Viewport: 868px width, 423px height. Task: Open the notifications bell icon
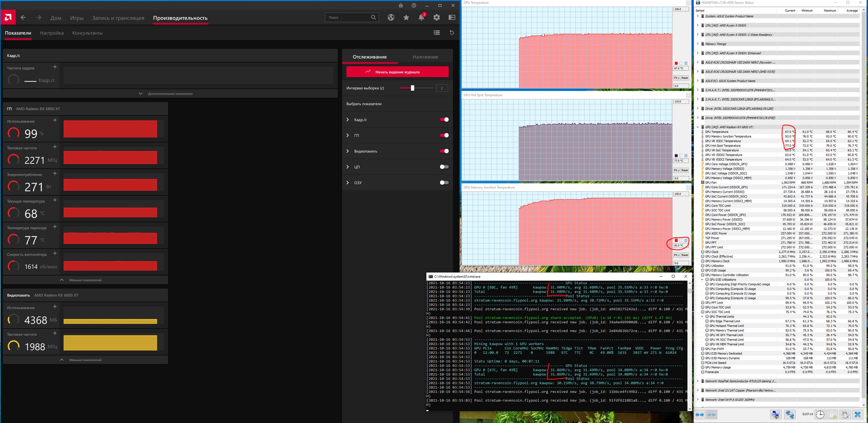(421, 18)
